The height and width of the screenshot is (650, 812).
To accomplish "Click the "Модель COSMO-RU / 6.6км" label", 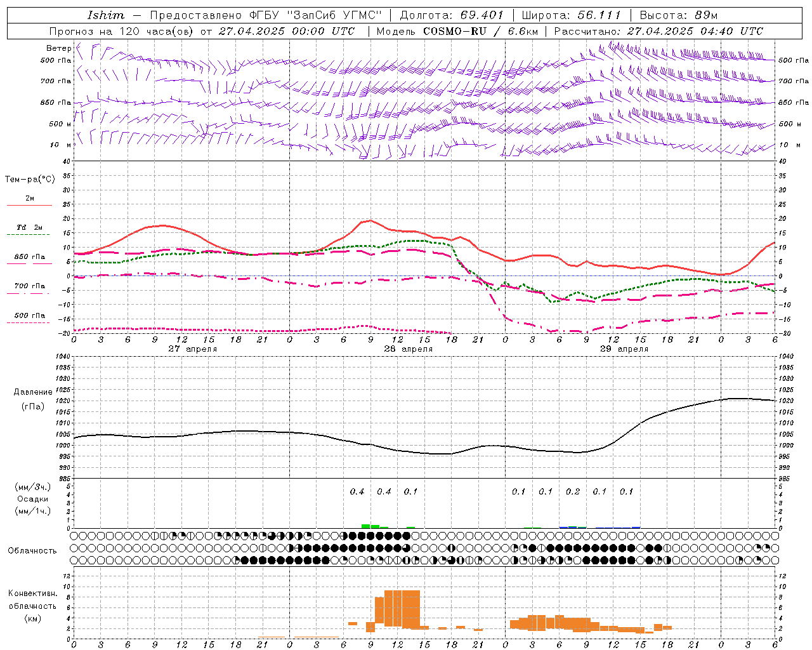I will click(457, 31).
